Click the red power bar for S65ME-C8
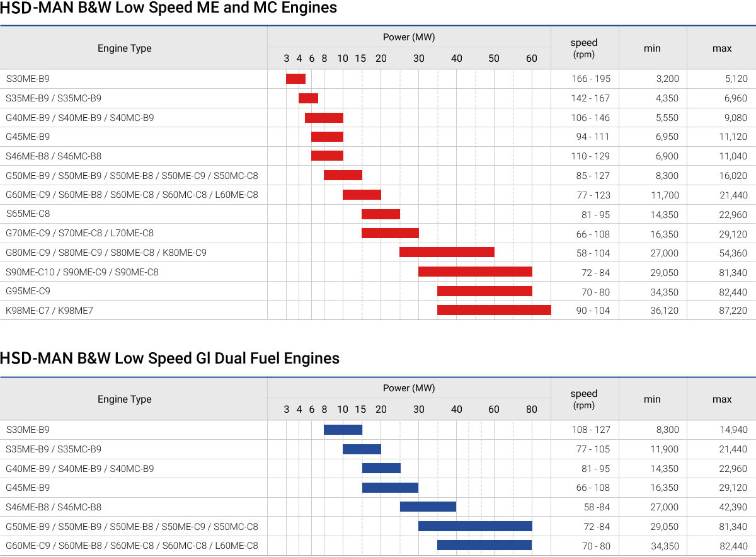The image size is (756, 557). click(381, 214)
